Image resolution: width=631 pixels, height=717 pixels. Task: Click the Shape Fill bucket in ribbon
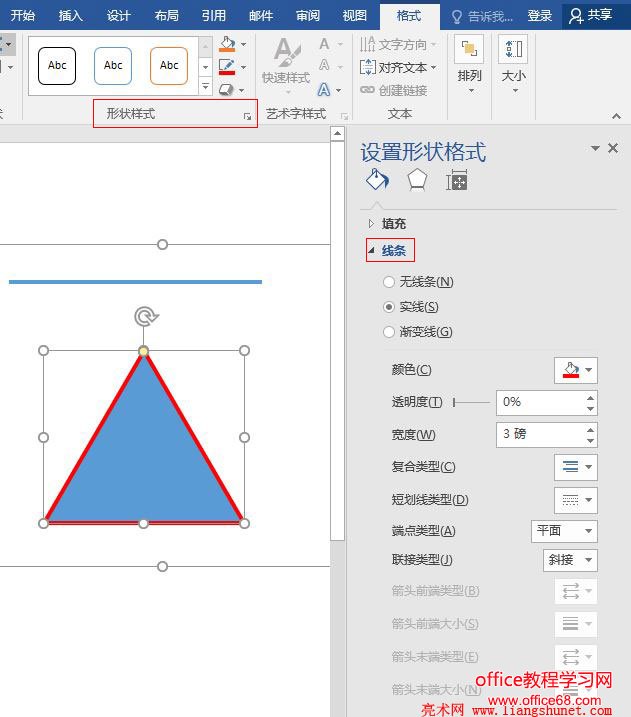coord(227,45)
